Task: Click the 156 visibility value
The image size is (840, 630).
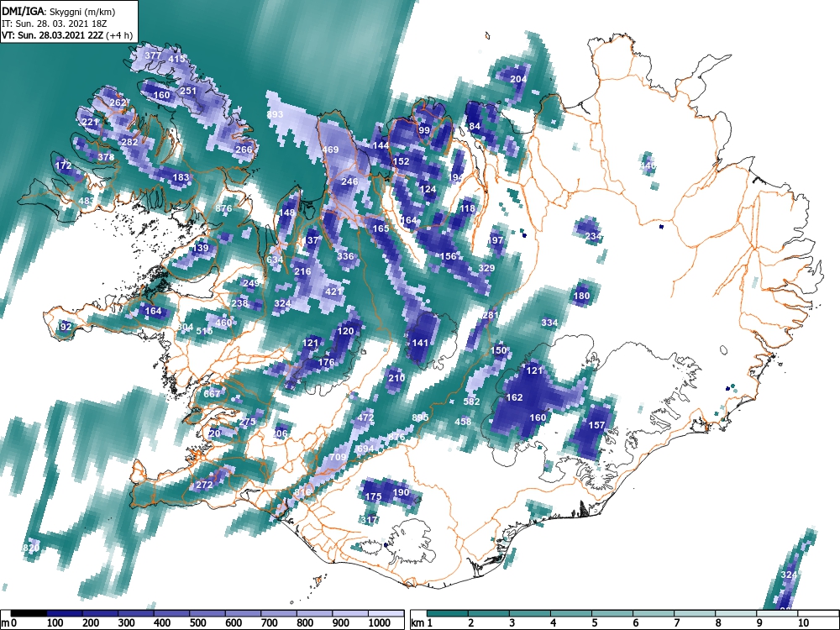Action: pyautogui.click(x=448, y=256)
